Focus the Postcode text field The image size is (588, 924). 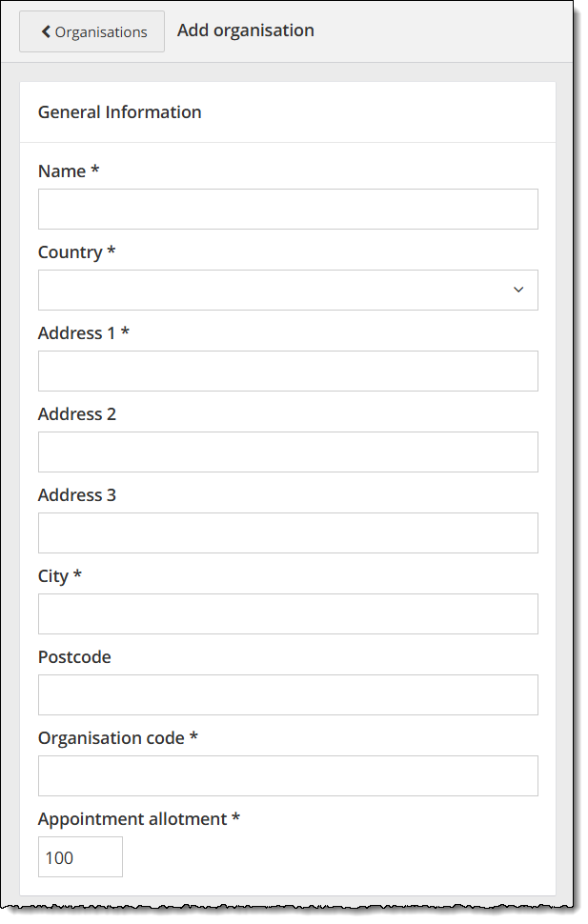288,694
